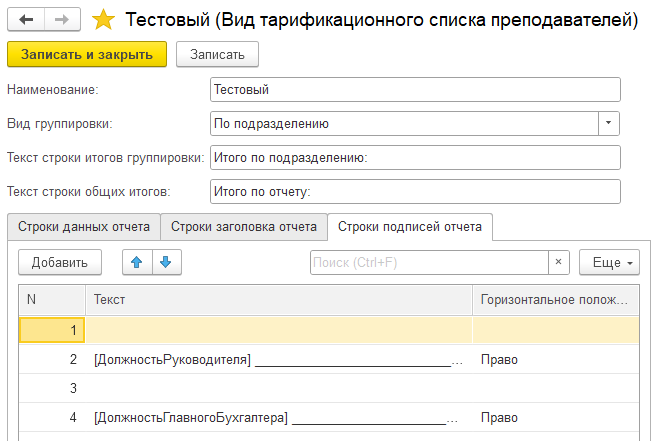Open the Строки заголовка отчета tab
Image resolution: width=654 pixels, height=441 pixels.
[x=244, y=226]
